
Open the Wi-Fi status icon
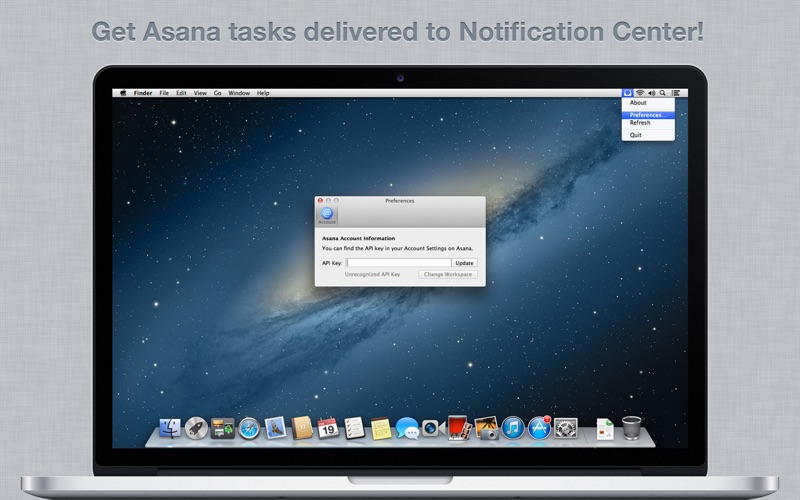coord(640,93)
